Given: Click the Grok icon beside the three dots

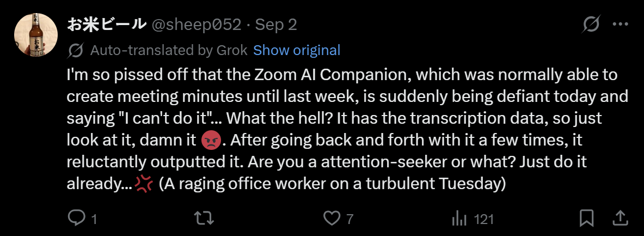Looking at the screenshot, I should click(591, 25).
